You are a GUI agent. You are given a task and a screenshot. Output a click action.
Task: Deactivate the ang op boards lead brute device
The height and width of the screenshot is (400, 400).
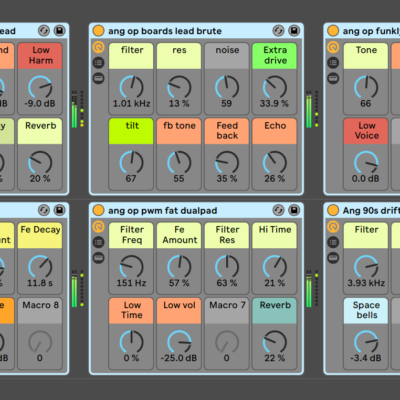coord(98,31)
